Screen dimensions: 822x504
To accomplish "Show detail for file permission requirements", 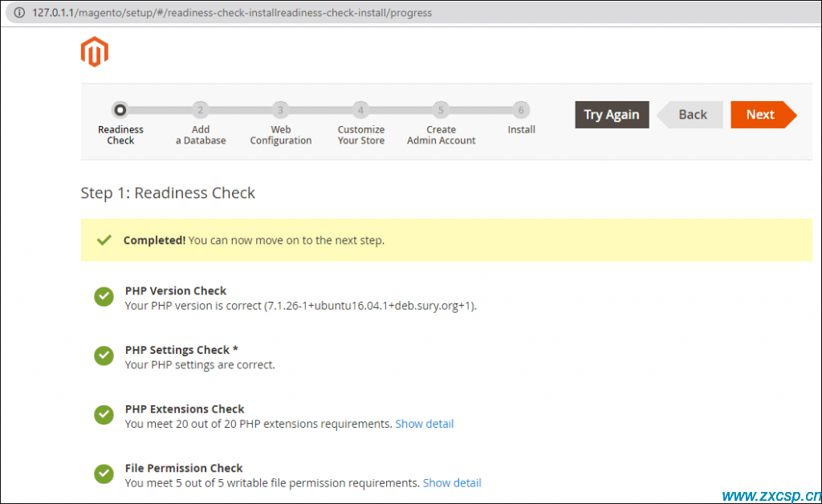I will pos(452,483).
